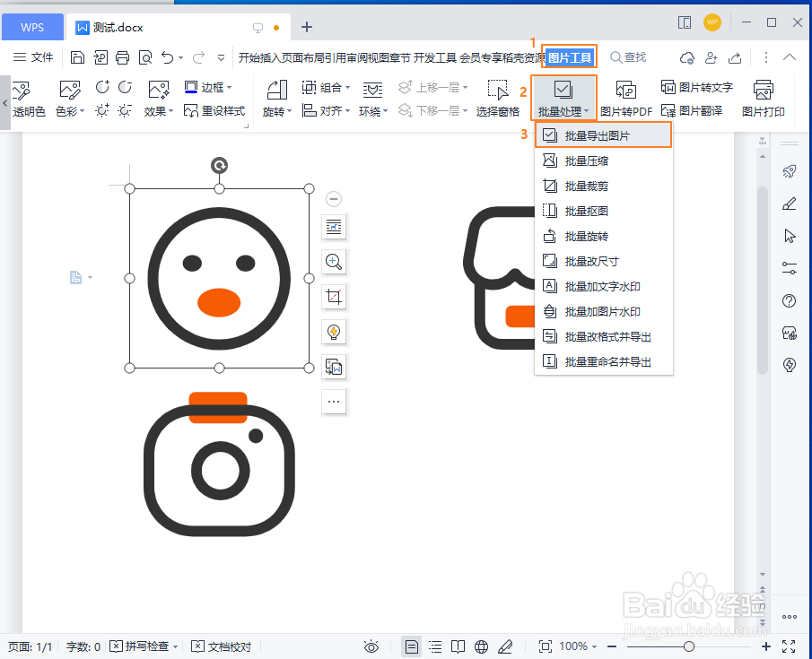812x659 pixels.
Task: Click the vertical scrollbar of document
Action: coord(763,280)
